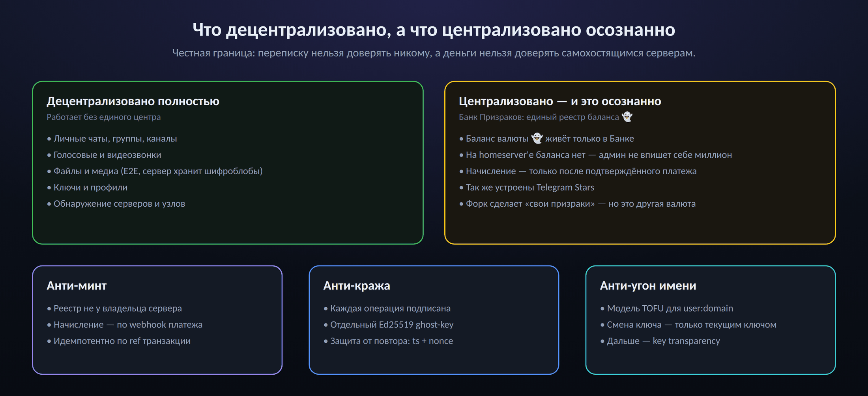Click the "Форк сделает «свои призраки»" line

[577, 204]
